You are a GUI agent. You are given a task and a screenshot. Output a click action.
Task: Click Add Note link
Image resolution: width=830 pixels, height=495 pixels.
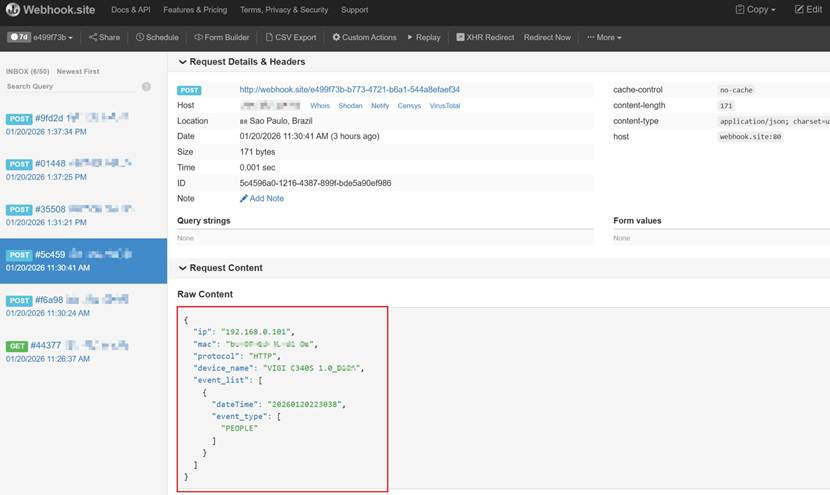click(x=262, y=199)
